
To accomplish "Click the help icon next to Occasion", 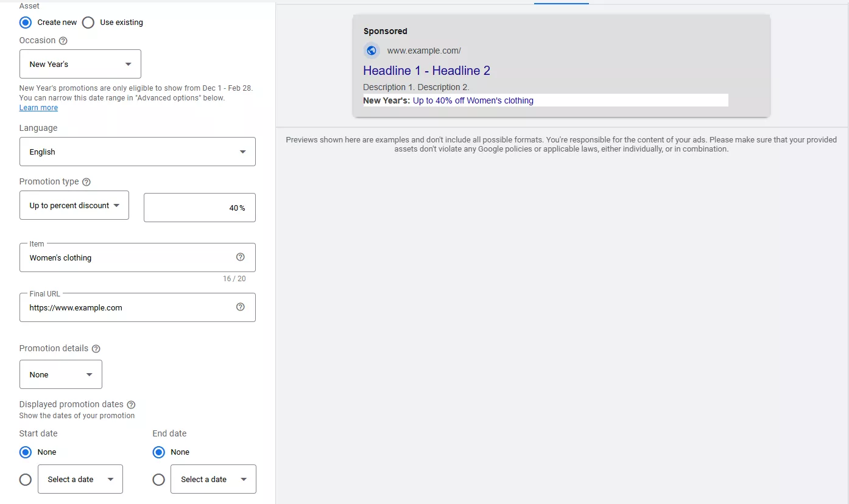I will (x=63, y=41).
